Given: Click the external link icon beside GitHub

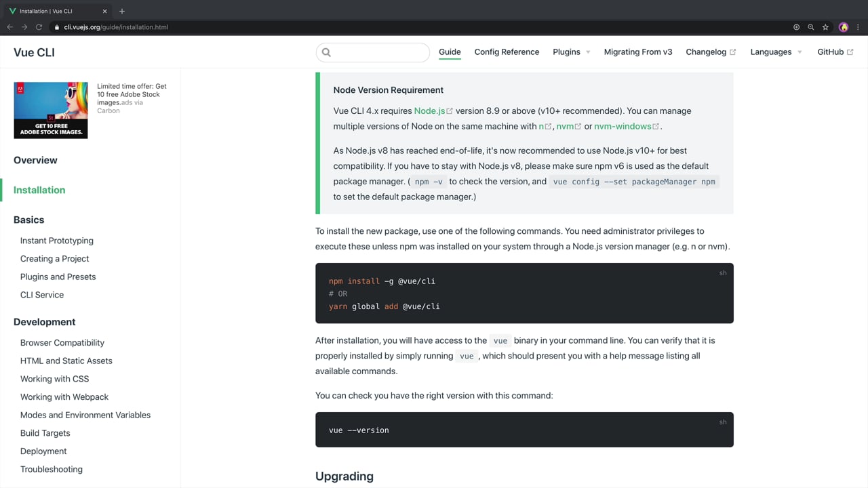Looking at the screenshot, I should click(x=850, y=52).
